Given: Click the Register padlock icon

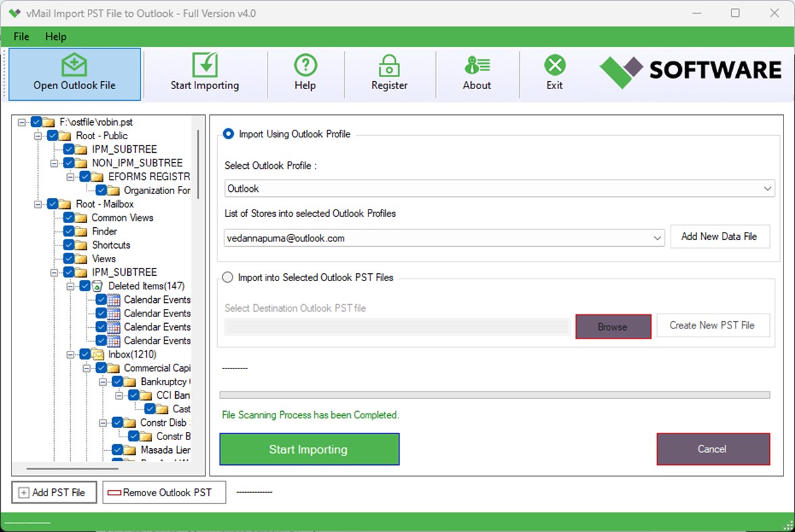Looking at the screenshot, I should [x=389, y=66].
